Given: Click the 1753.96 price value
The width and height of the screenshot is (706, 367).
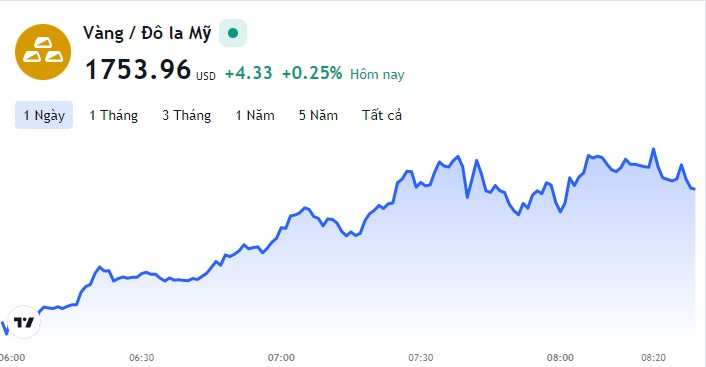Looking at the screenshot, I should click(x=138, y=70).
